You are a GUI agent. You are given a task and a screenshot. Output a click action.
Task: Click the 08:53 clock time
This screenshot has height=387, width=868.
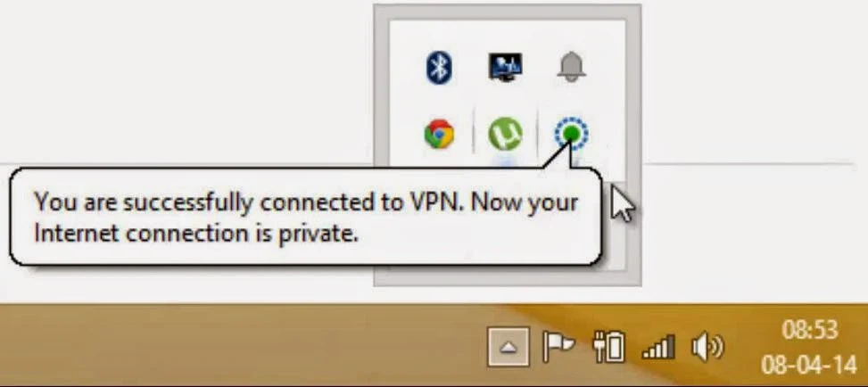(809, 331)
